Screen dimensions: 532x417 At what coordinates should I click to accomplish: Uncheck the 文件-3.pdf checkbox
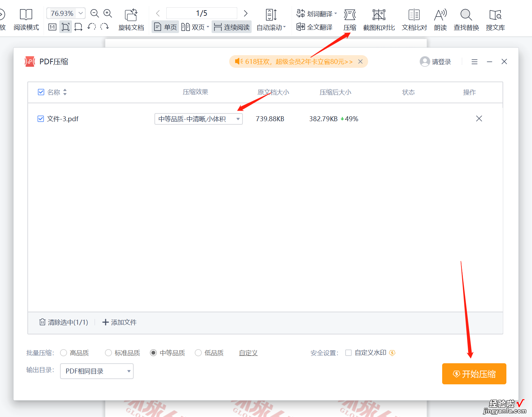click(41, 119)
